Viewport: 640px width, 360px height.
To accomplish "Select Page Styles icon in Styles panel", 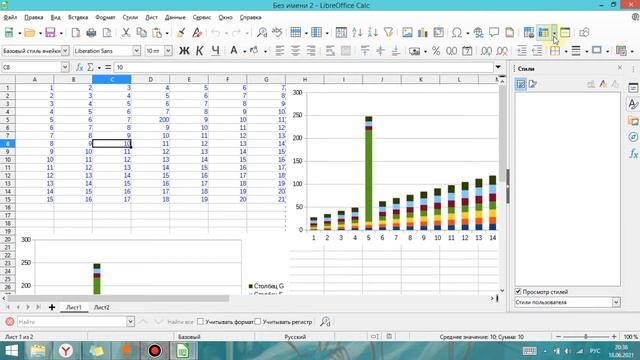I will (x=532, y=84).
